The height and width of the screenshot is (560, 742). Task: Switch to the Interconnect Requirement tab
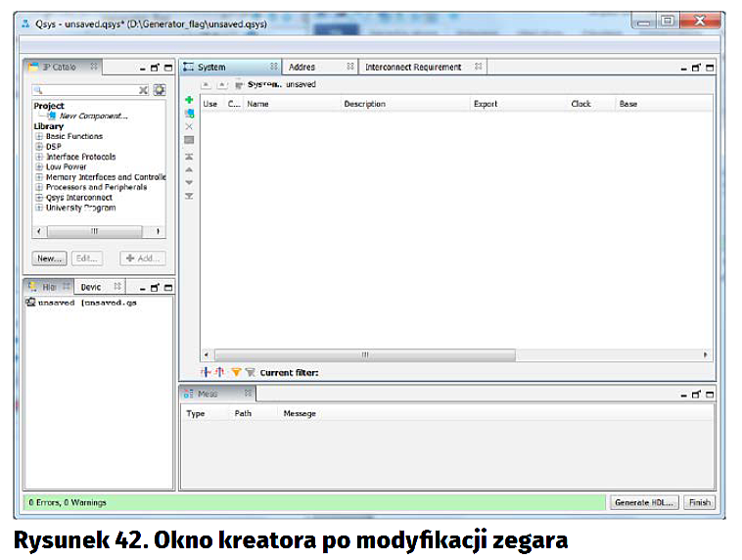(412, 68)
